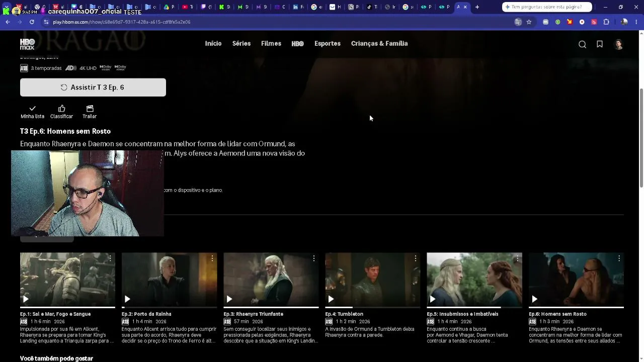The image size is (644, 362).
Task: Click the Tem perguntas sobre esta página box
Action: click(547, 7)
